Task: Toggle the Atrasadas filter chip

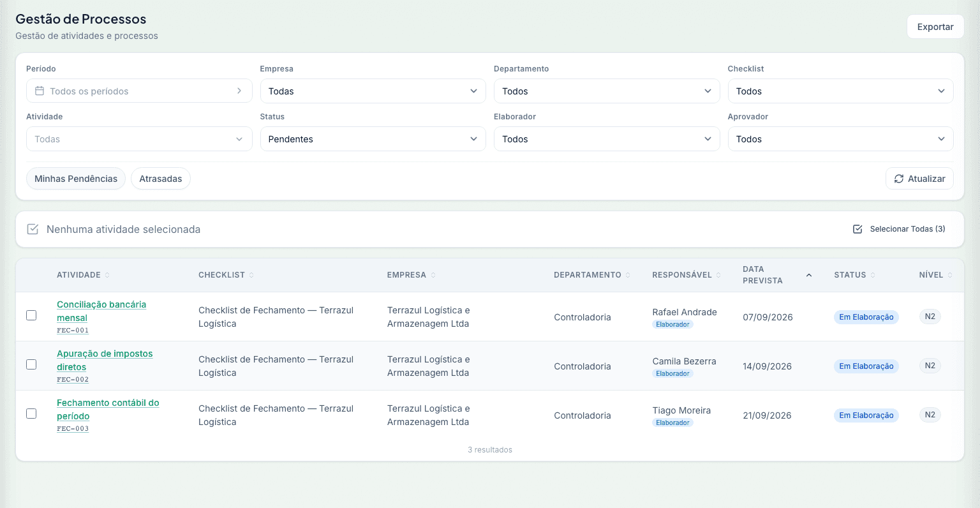Action: coord(161,179)
